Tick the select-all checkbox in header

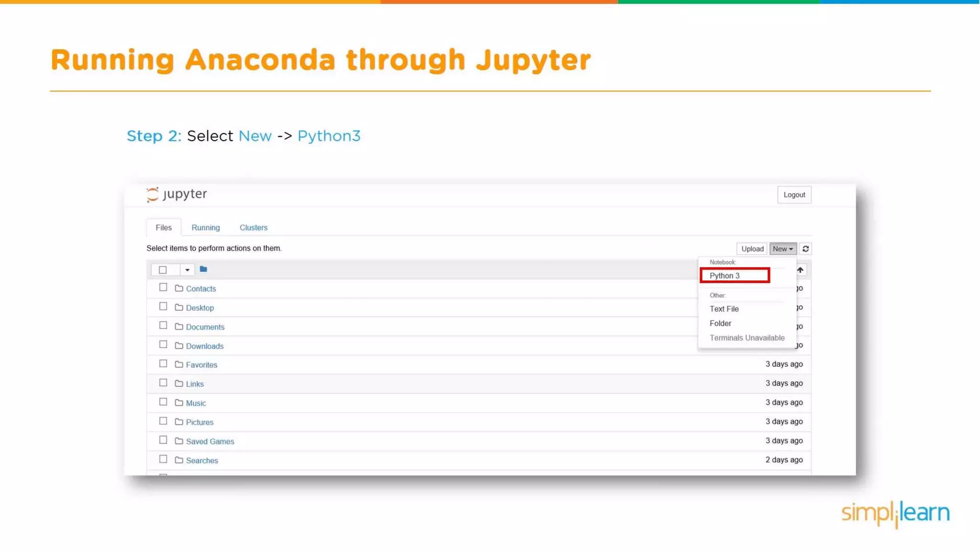pyautogui.click(x=163, y=270)
